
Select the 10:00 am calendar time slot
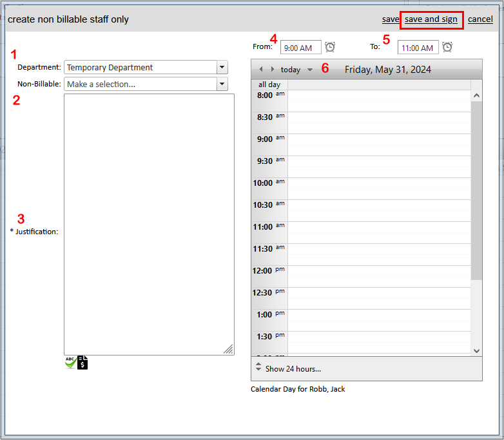(379, 183)
